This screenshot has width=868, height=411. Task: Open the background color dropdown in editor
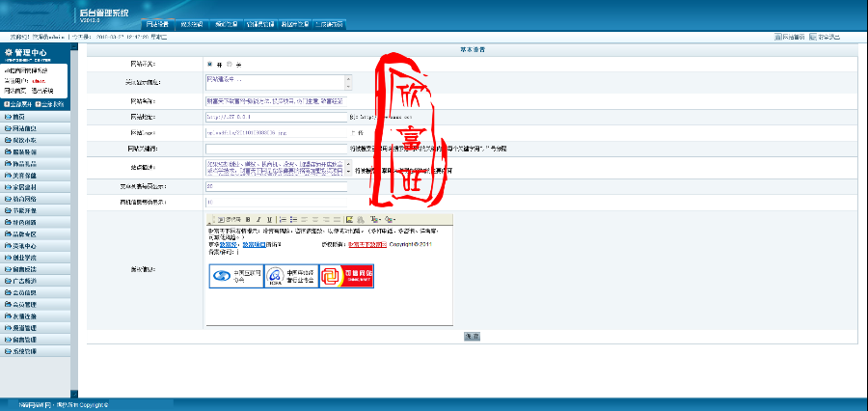point(391,219)
